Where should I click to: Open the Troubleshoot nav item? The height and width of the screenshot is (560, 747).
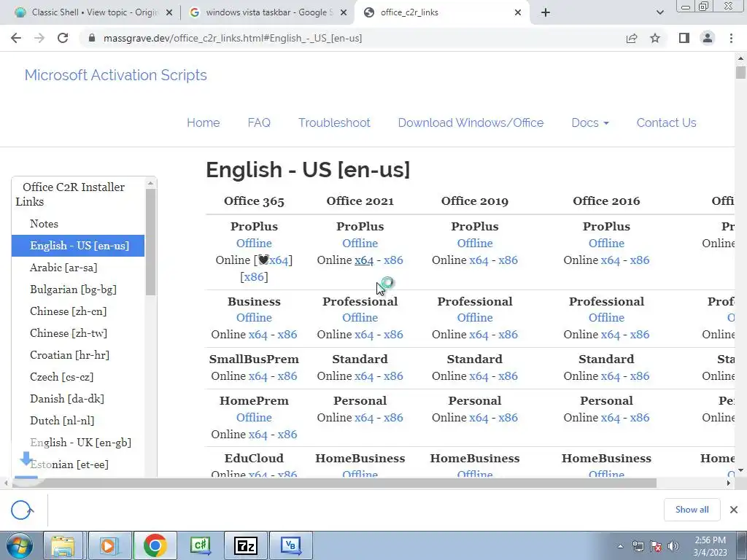click(x=334, y=122)
